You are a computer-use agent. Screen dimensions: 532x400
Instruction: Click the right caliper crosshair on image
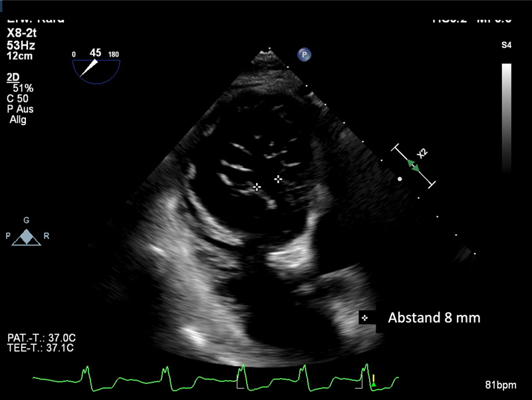pos(278,179)
